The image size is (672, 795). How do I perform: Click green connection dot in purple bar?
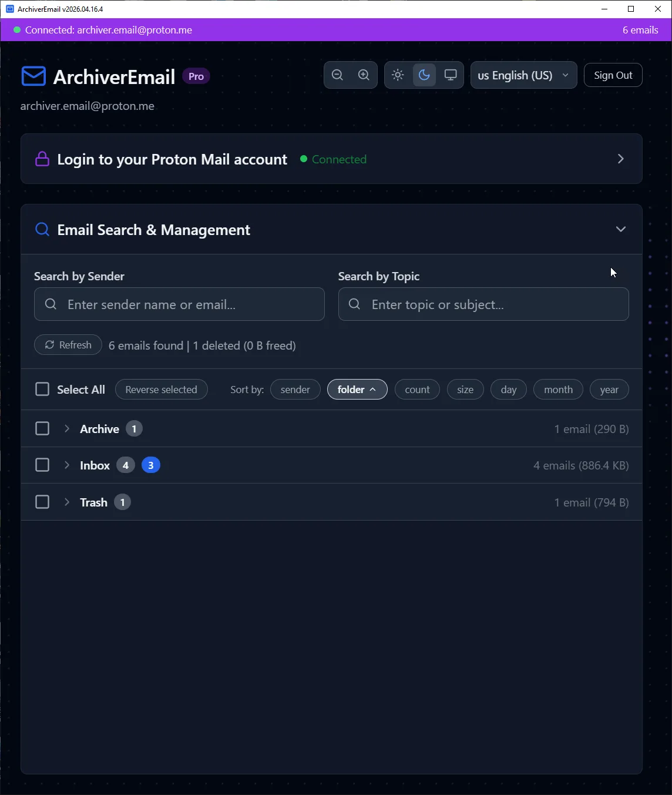tap(17, 30)
